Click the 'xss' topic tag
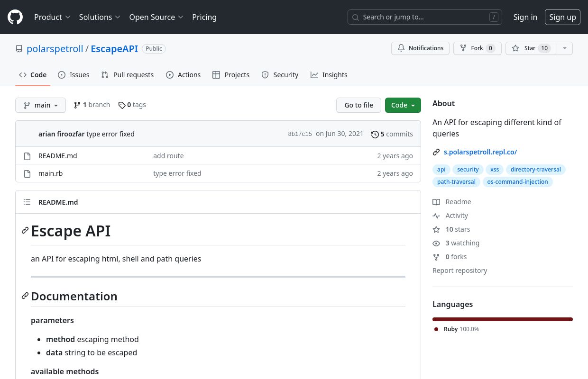588x379 pixels. pyautogui.click(x=495, y=170)
